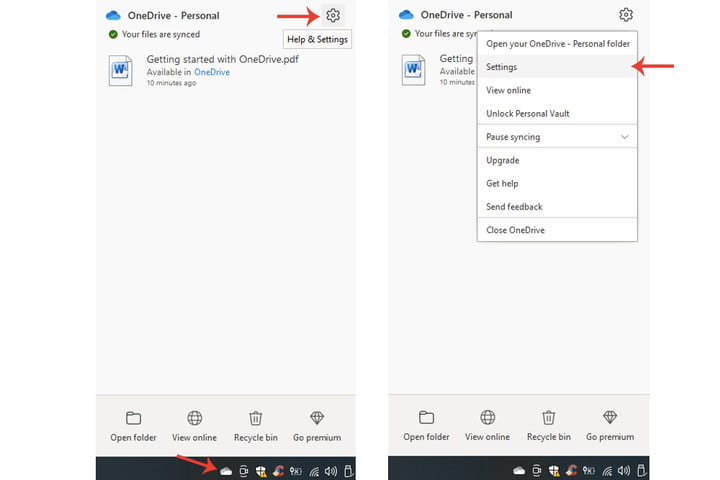The height and width of the screenshot is (480, 720).
Task: Click the Open folder icon in the left panel
Action: (133, 418)
